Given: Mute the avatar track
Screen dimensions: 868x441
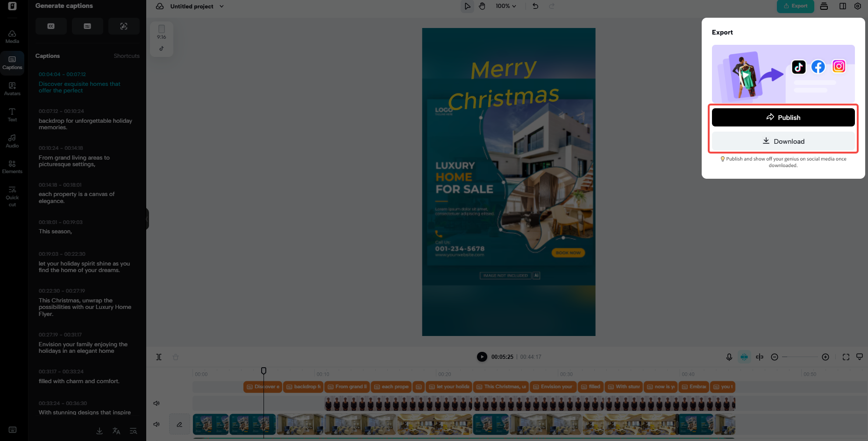Looking at the screenshot, I should [157, 403].
